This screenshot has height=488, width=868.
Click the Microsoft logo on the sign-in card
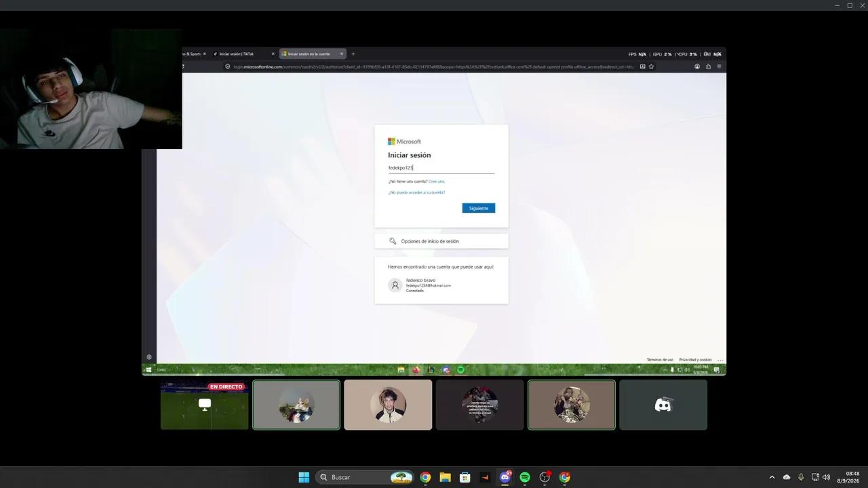point(404,142)
